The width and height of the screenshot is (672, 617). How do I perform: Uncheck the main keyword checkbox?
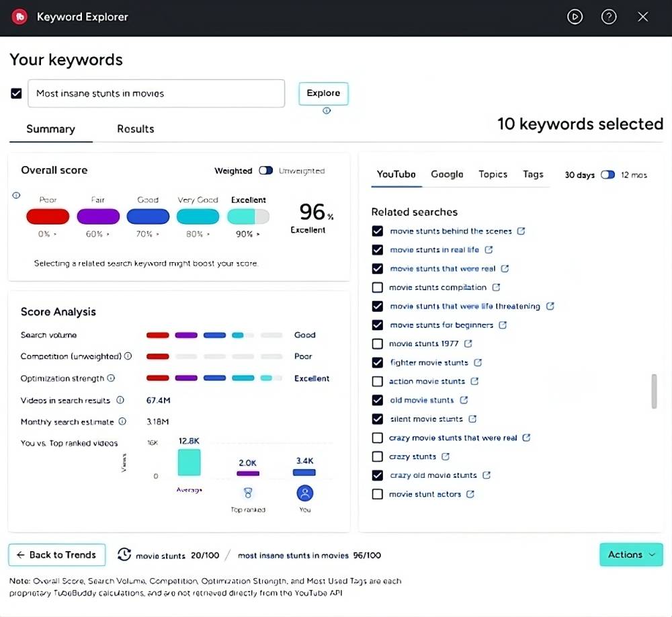(x=16, y=93)
